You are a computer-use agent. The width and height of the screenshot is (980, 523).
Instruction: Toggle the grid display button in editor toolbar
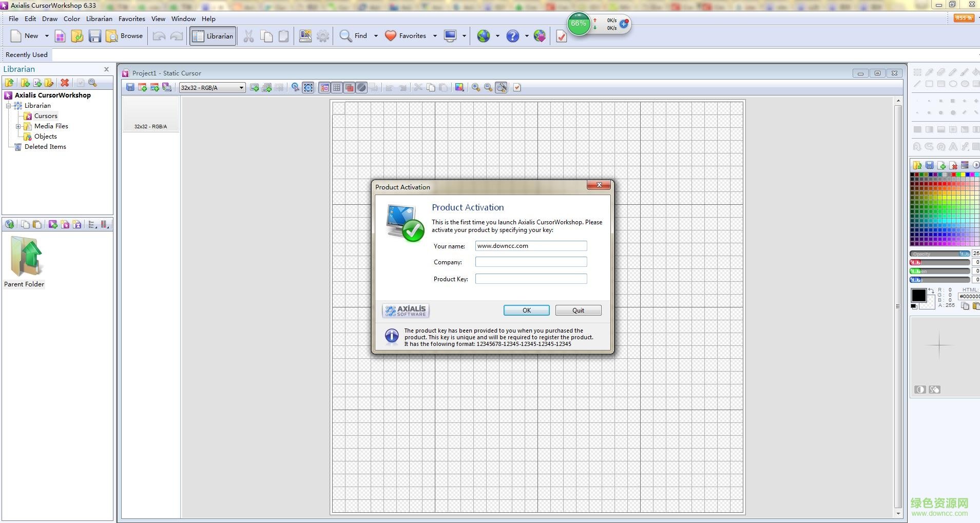pyautogui.click(x=337, y=88)
